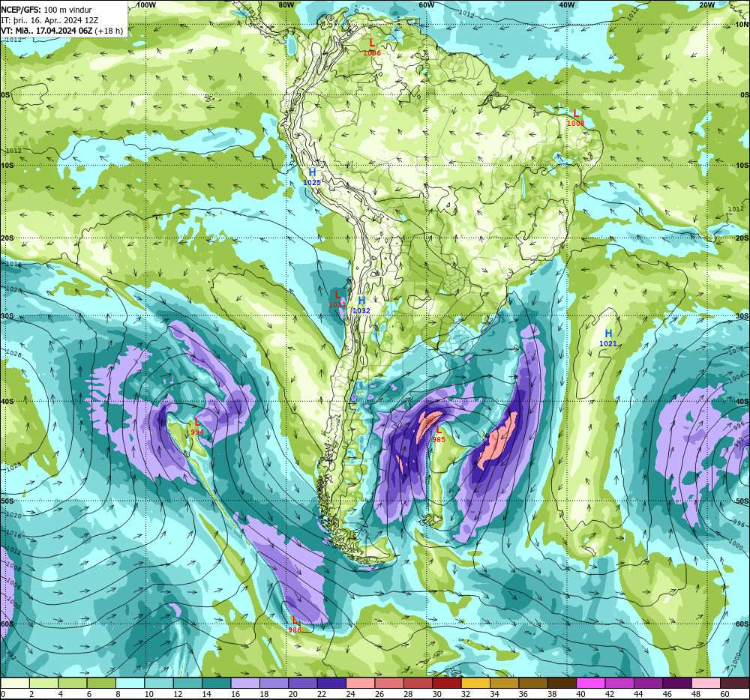Pick the salmon legend swatch between 24 and 26
Viewport: 750px width, 700px height.
point(360,684)
